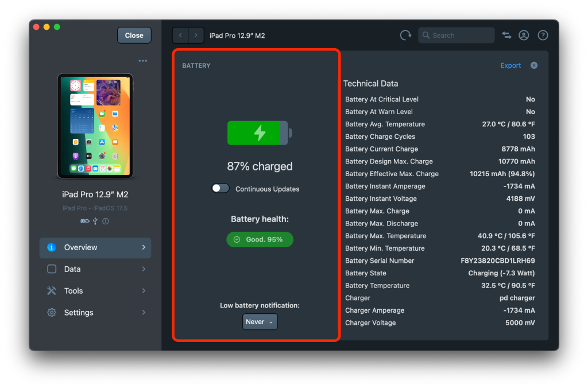The image size is (588, 389).
Task: Open the transfers arrows icon
Action: tap(506, 36)
